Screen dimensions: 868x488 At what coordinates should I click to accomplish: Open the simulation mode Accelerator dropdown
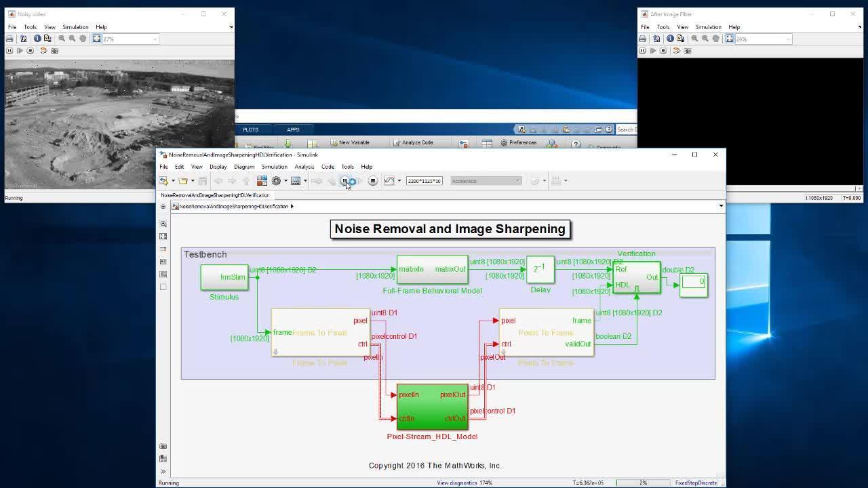pyautogui.click(x=486, y=181)
